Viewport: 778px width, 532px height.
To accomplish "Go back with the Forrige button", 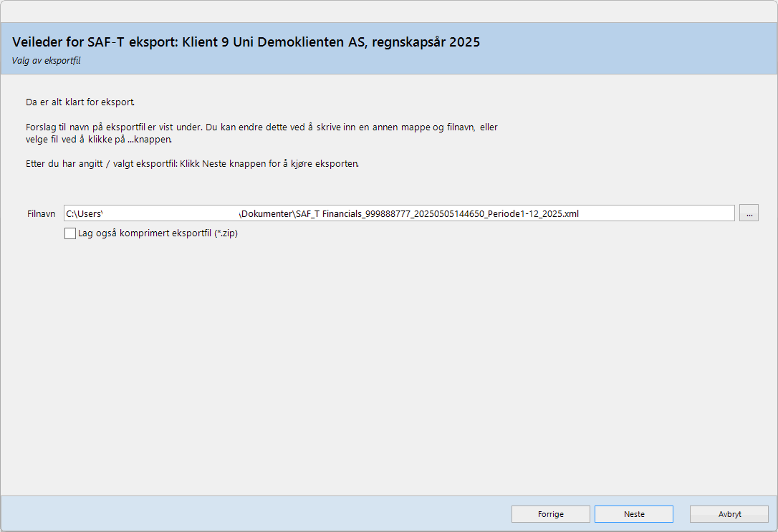I will tap(550, 514).
